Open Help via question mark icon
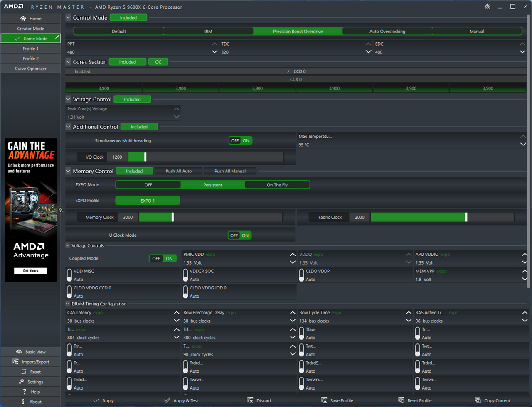Viewport: 532px width, 407px height. pos(25,392)
